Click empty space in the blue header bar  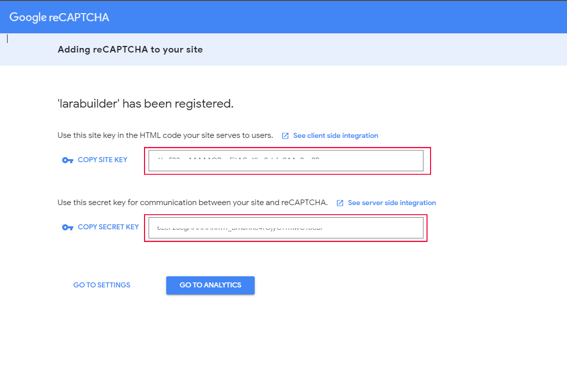(x=354, y=17)
